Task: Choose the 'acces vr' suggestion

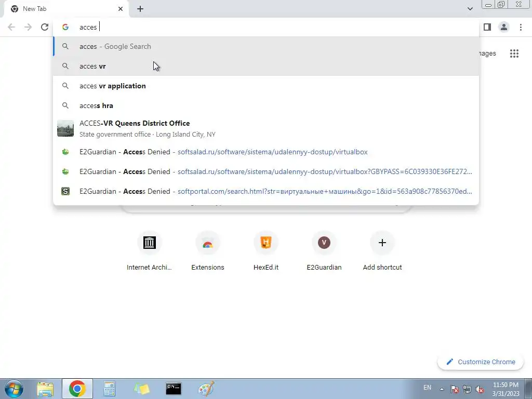Action: (x=266, y=66)
